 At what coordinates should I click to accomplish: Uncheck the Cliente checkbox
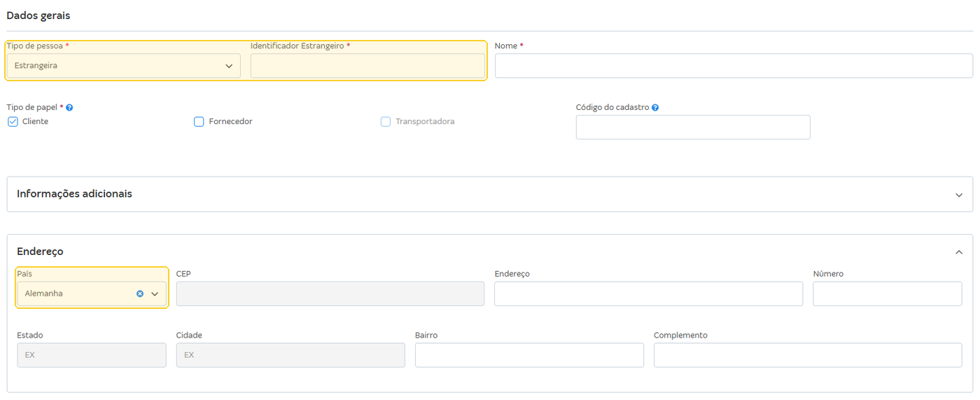click(13, 122)
